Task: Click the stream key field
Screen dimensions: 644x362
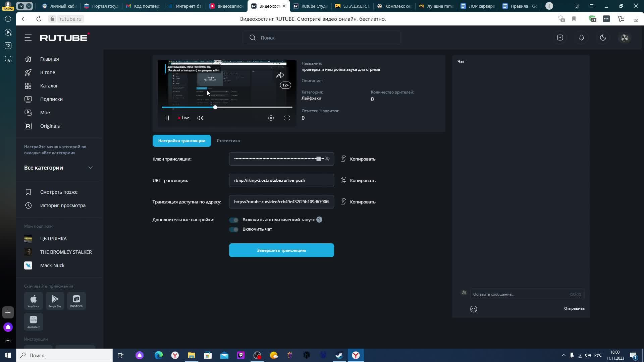Action: point(281,159)
